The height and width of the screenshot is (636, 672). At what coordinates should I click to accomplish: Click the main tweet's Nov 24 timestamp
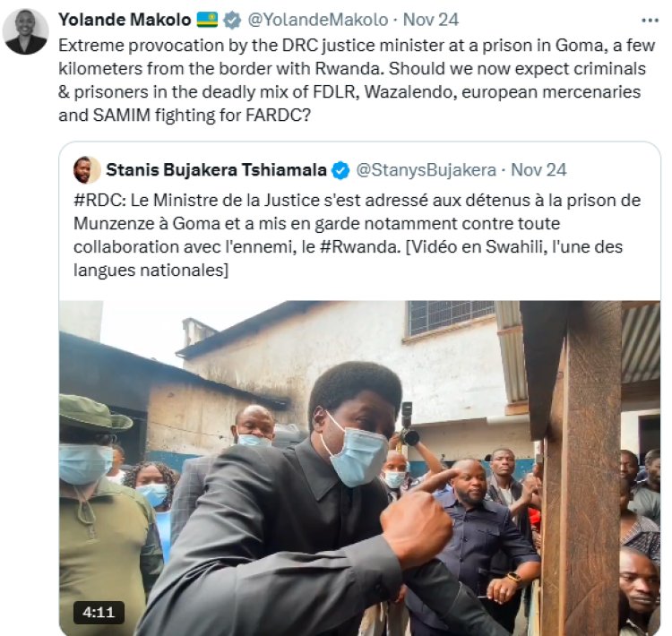tap(432, 19)
